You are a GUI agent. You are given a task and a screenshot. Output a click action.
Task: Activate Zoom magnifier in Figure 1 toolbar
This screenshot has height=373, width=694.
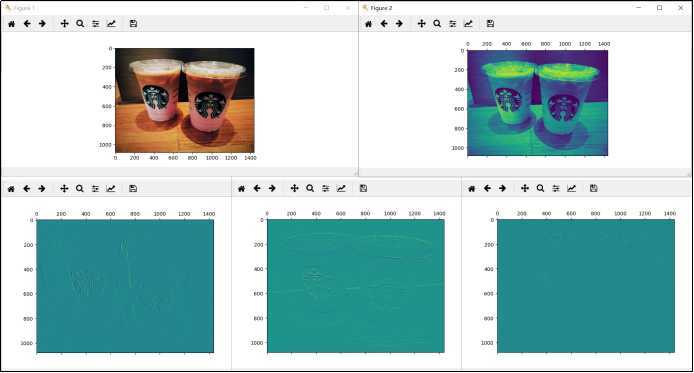(x=80, y=24)
